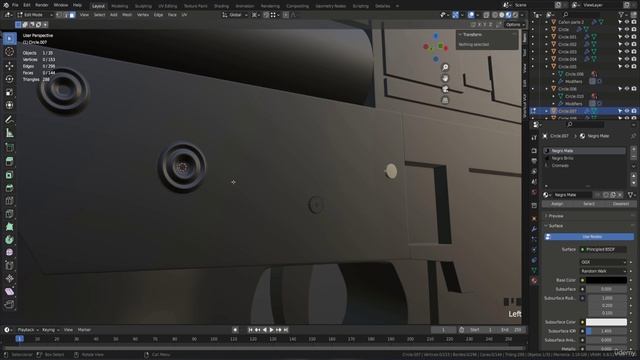Screen dimensions: 640x360
Task: Open the Object Data properties tab
Action: click(534, 270)
